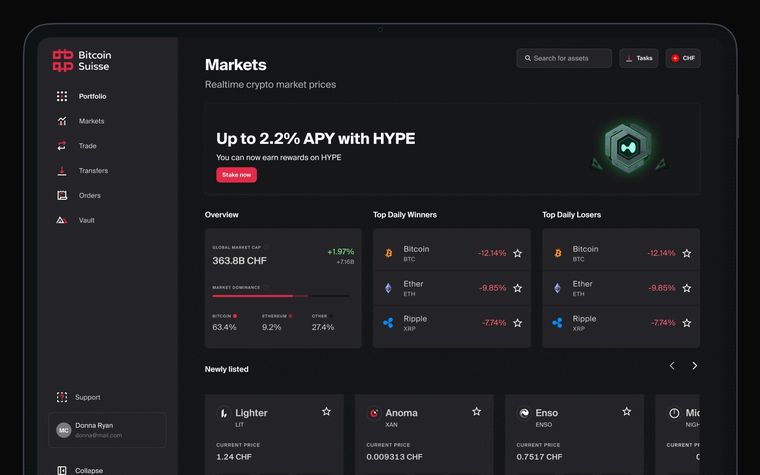Click the Markets chart icon

point(62,121)
